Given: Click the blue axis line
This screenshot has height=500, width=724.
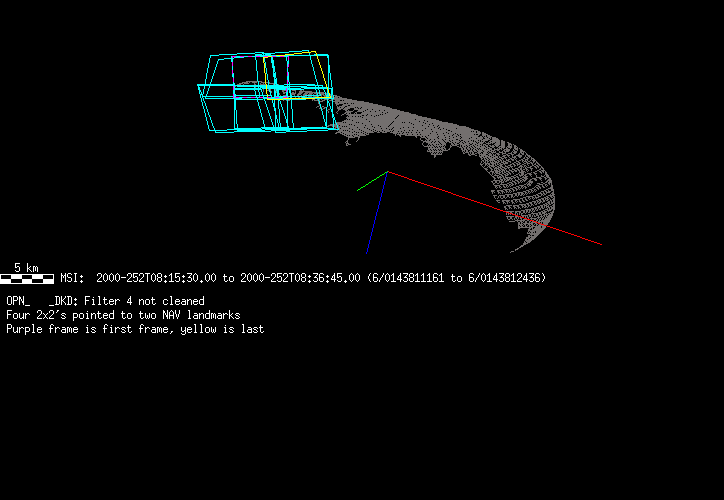Looking at the screenshot, I should [x=377, y=213].
